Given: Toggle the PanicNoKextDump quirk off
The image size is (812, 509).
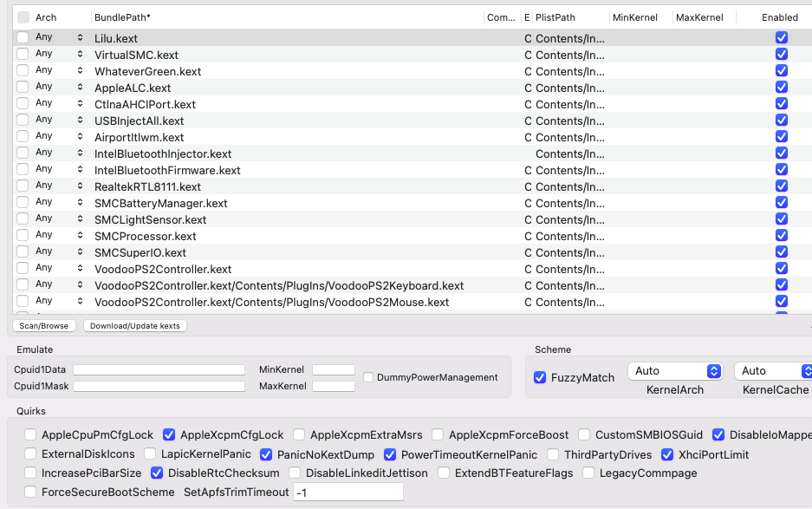Looking at the screenshot, I should (266, 454).
